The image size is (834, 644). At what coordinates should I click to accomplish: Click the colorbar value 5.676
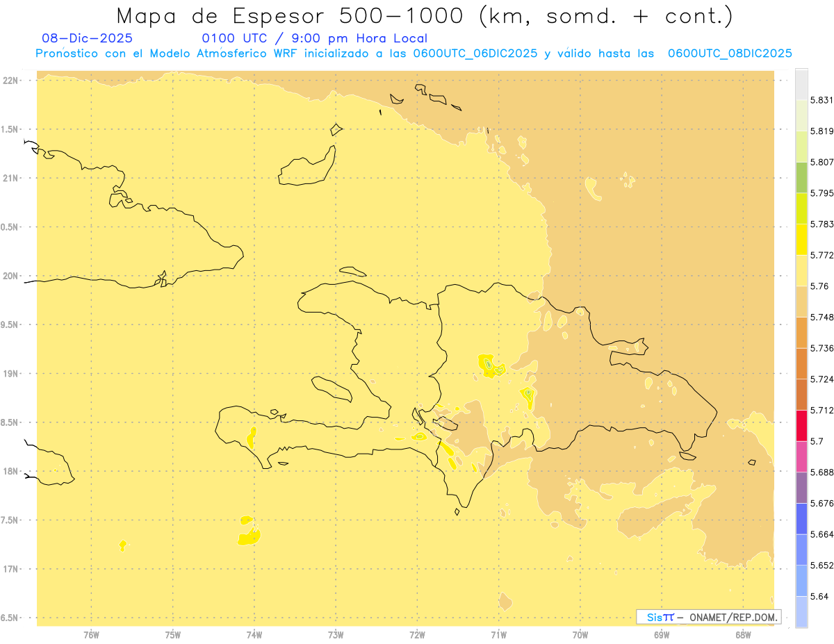[x=821, y=503]
